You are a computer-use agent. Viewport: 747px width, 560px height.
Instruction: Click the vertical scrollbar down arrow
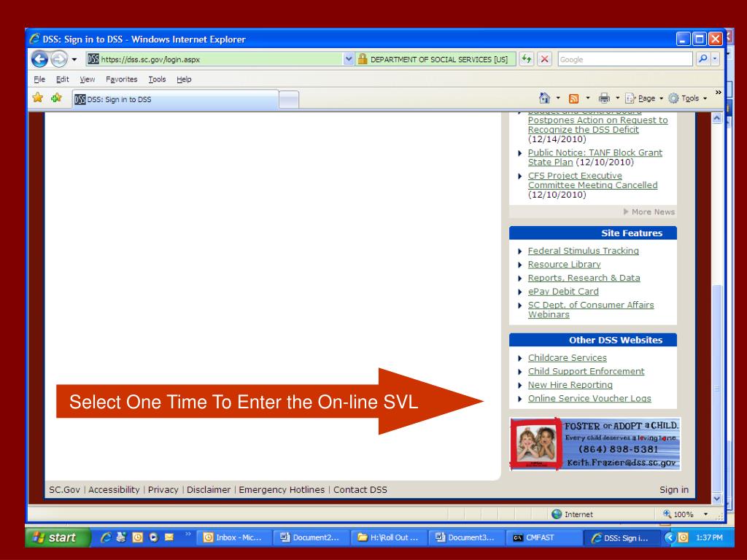pos(717,499)
